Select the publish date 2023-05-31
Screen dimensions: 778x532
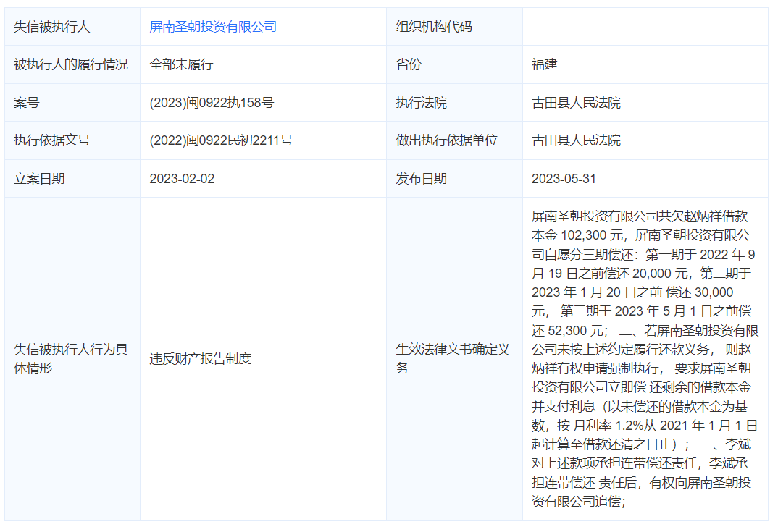click(x=564, y=178)
